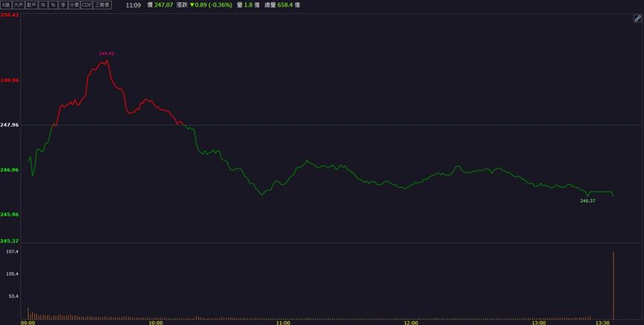Click the 157.4 volume axis label
This screenshot has width=644, height=325.
[x=12, y=251]
